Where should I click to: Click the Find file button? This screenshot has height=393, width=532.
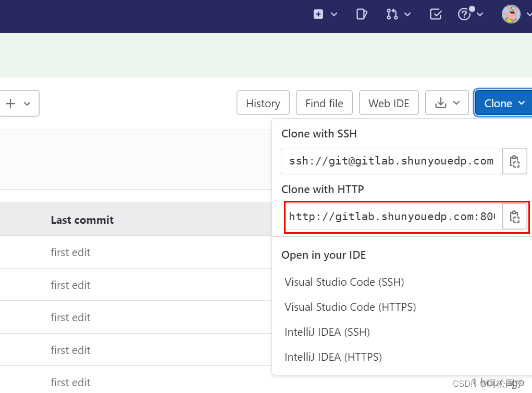pyautogui.click(x=324, y=103)
